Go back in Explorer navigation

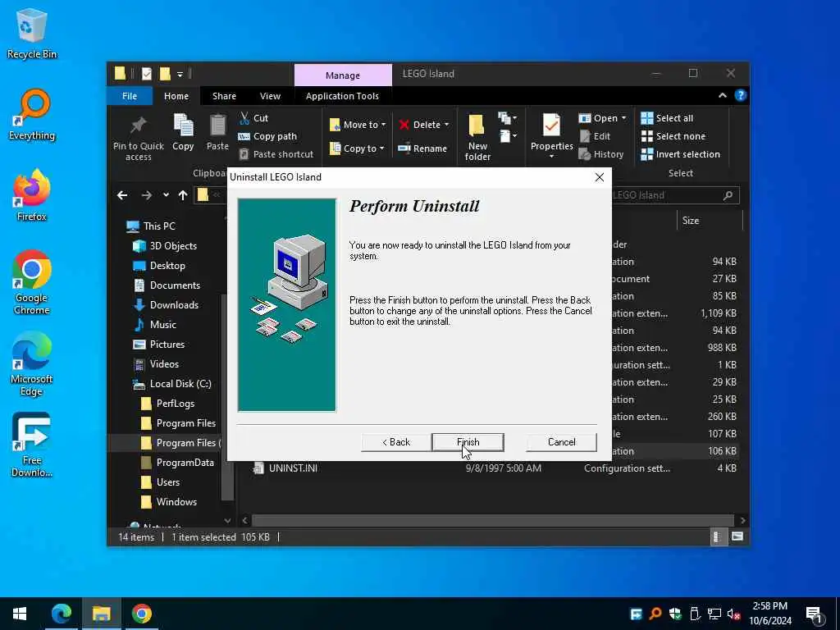(122, 195)
